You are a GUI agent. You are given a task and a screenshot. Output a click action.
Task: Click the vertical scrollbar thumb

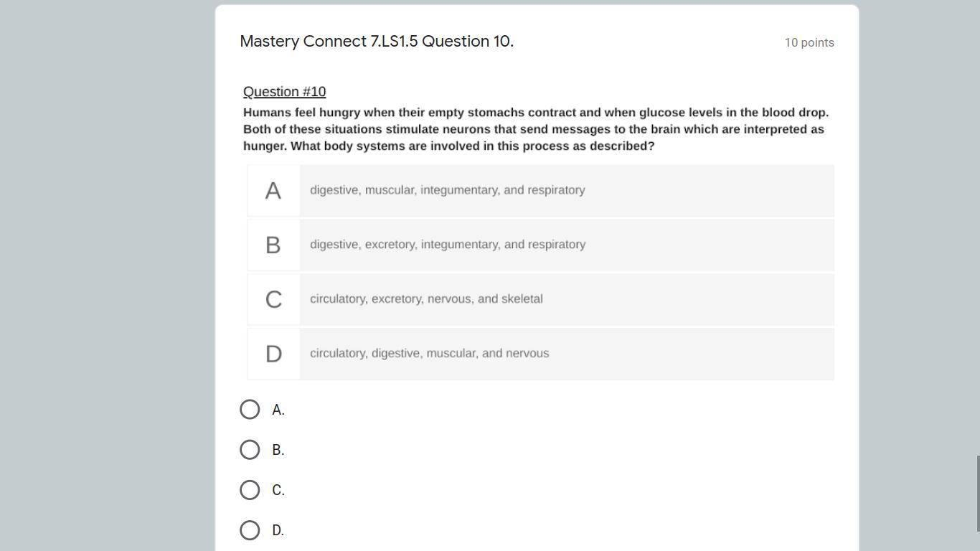pos(977,494)
